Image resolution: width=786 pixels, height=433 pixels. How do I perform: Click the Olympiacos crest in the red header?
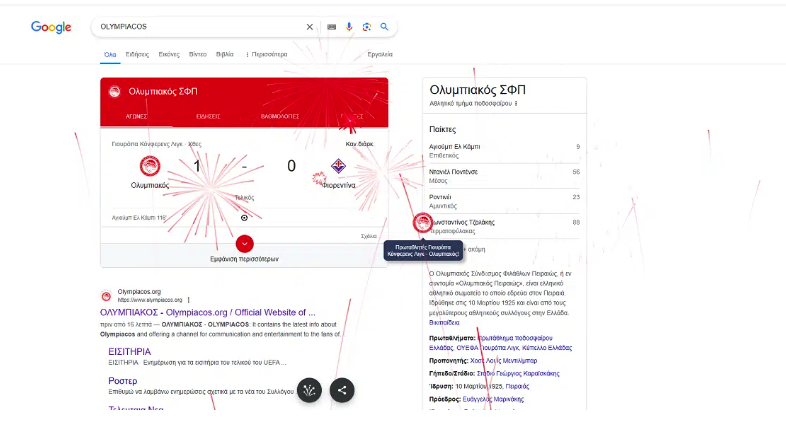[115, 92]
